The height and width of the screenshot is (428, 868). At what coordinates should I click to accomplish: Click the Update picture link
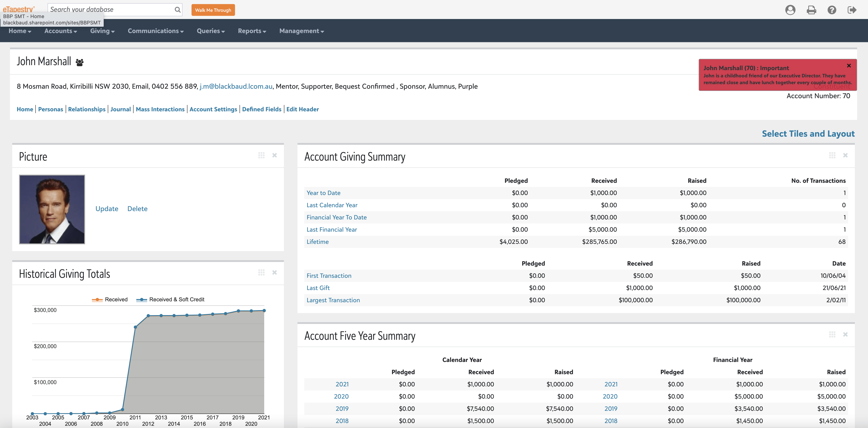107,209
